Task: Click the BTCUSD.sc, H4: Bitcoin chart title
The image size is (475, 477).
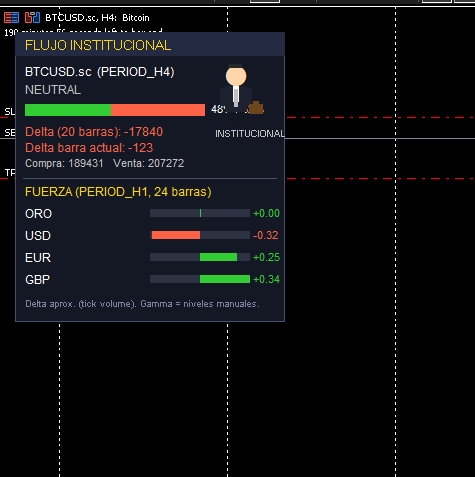Action: tap(97, 18)
